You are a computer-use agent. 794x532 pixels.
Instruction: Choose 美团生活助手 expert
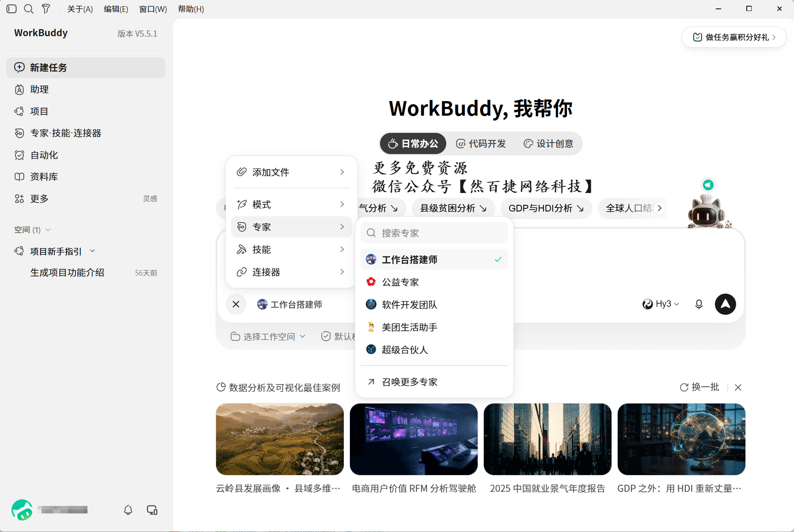pos(434,327)
